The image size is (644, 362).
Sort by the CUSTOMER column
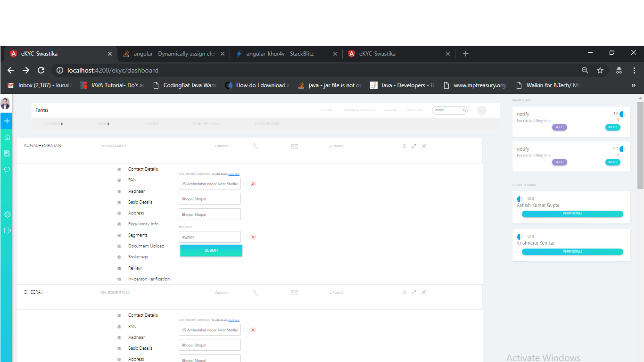click(x=54, y=124)
